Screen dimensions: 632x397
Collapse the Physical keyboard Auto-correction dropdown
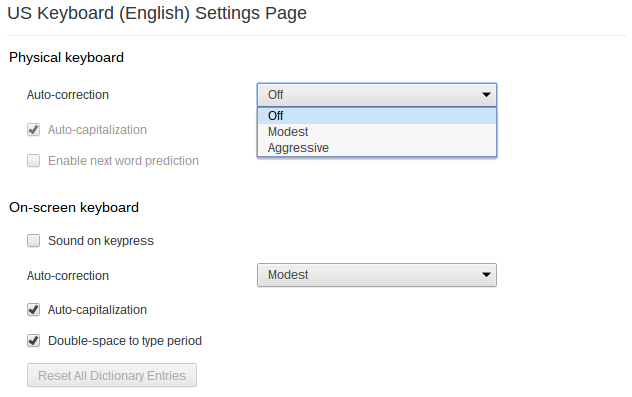(376, 95)
